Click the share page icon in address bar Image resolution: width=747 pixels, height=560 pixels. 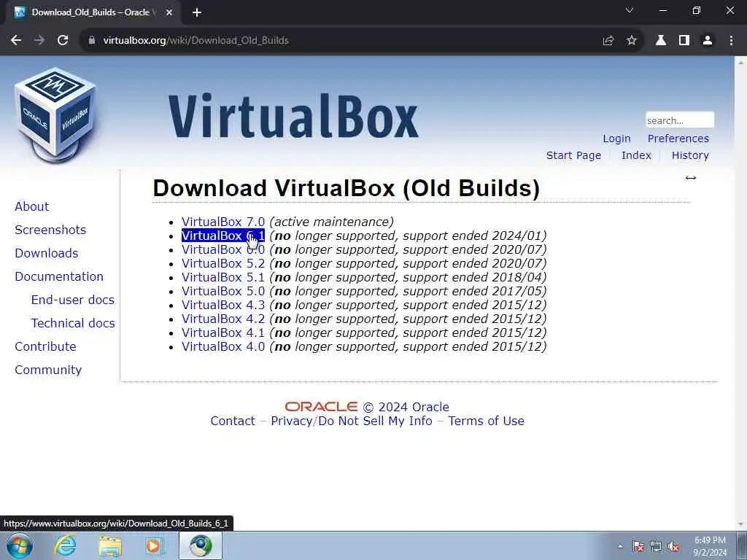coord(608,41)
